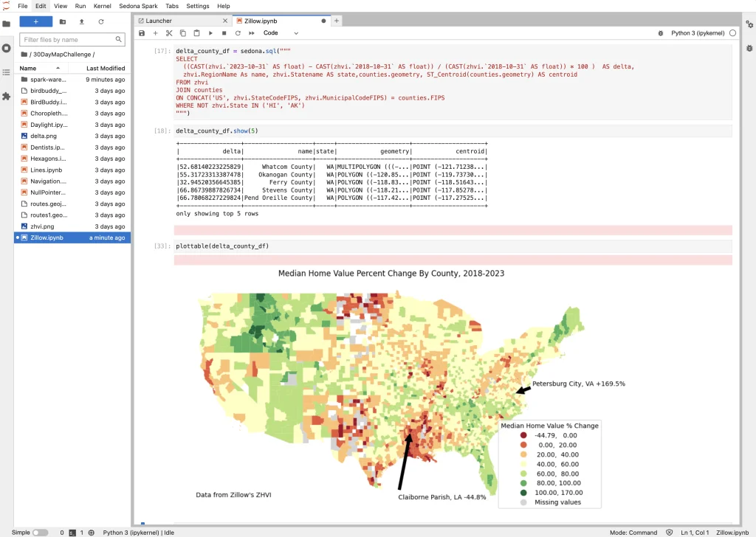756x537 pixels.
Task: Click cell 18 delta_county_df.show(5) input
Action: tap(453, 131)
